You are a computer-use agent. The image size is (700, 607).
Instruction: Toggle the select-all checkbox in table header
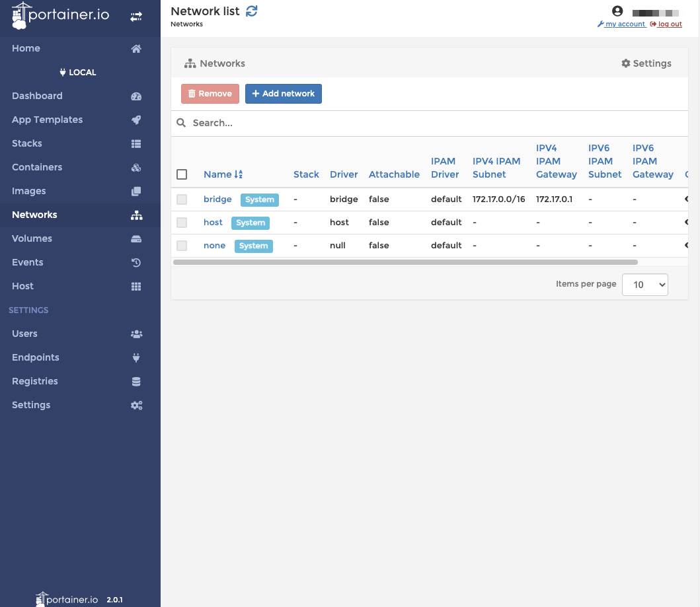(182, 174)
